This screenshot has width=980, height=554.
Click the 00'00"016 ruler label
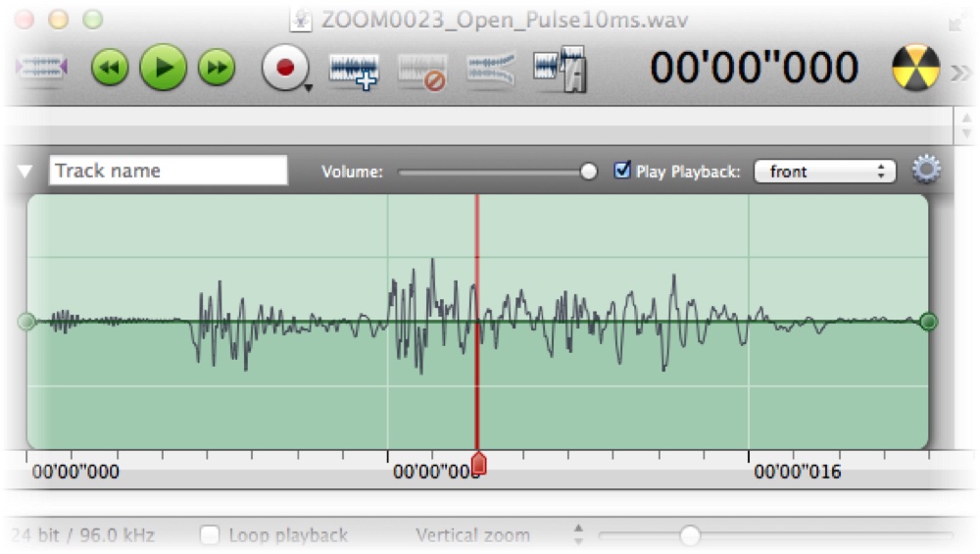tap(798, 472)
